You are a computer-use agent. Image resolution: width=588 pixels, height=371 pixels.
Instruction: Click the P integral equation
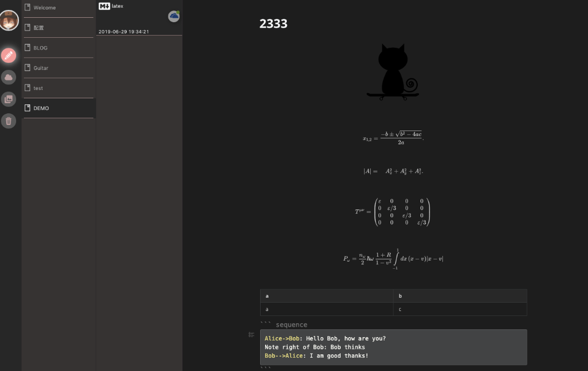(x=393, y=259)
